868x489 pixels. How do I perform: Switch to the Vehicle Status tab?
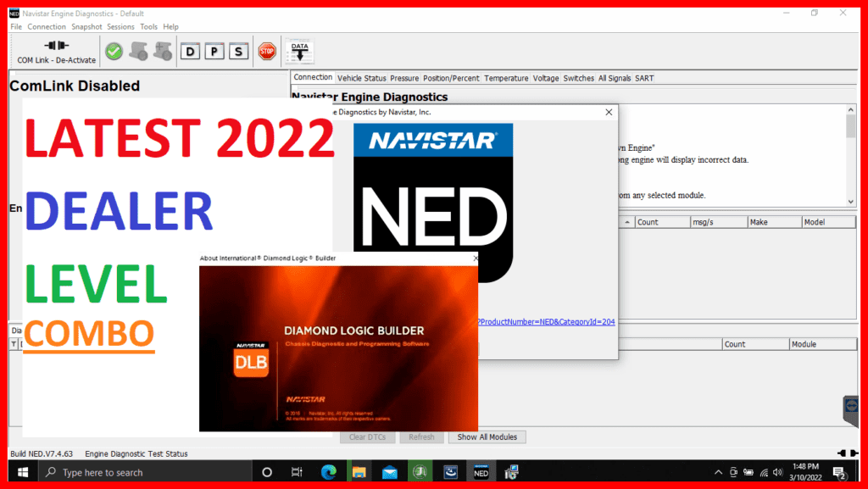coord(361,77)
